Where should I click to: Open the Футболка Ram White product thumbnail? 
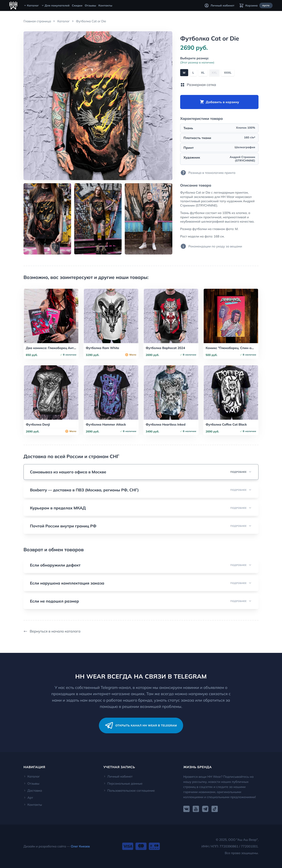(x=111, y=316)
